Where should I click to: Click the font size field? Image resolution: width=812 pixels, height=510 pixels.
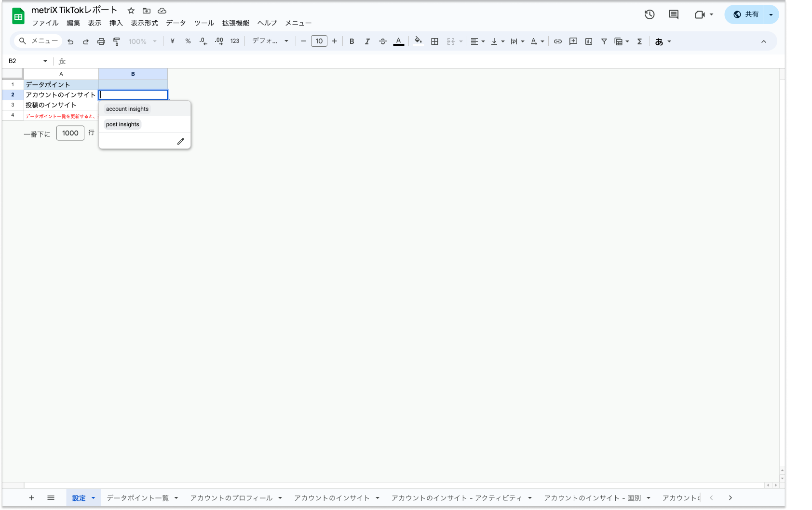[x=319, y=41]
